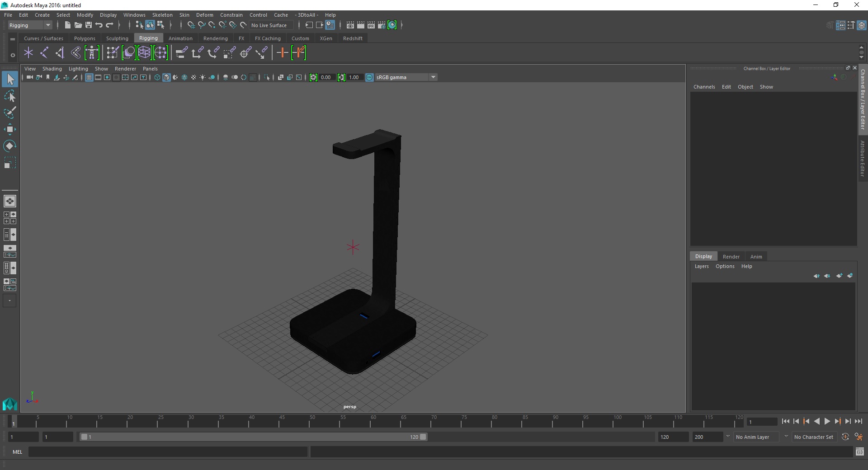Image resolution: width=868 pixels, height=470 pixels.
Task: Undo the last action with the status line arrow
Action: pos(99,25)
